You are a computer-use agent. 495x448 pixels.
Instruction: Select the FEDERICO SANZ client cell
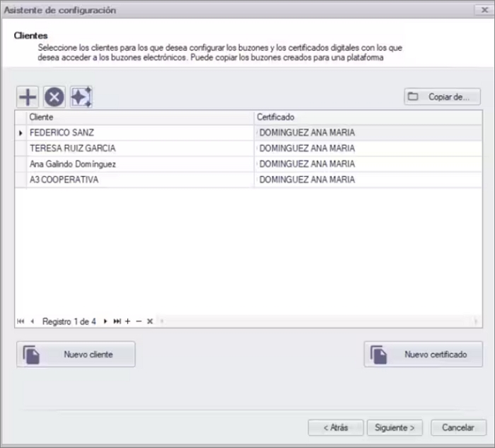pos(141,132)
